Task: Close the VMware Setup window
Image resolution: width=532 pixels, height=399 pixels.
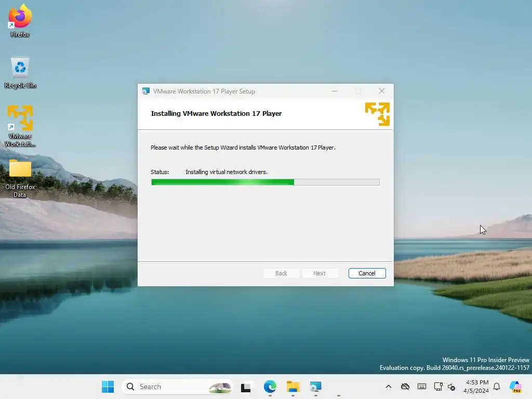Action: [x=382, y=91]
